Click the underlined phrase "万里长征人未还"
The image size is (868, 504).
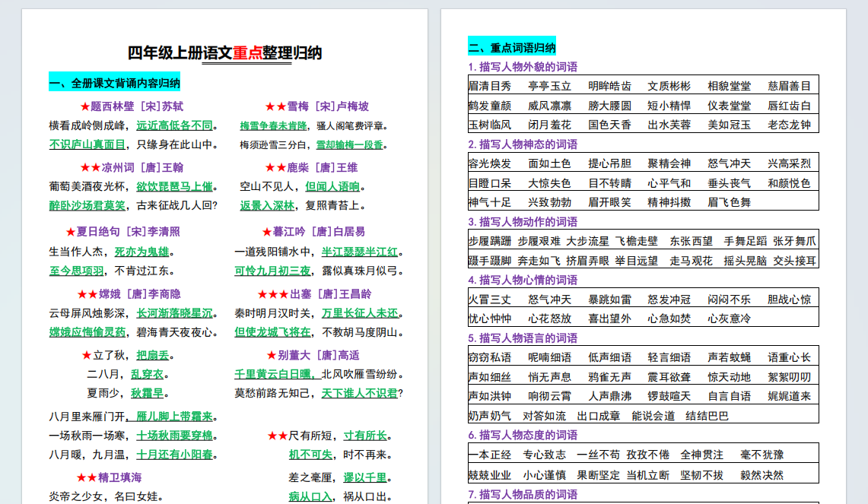[360, 313]
